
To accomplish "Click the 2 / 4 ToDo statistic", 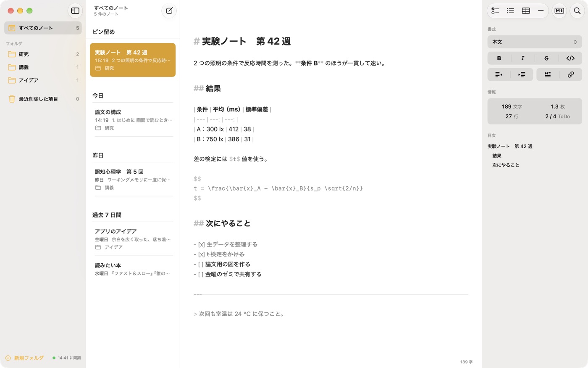I will [x=558, y=116].
